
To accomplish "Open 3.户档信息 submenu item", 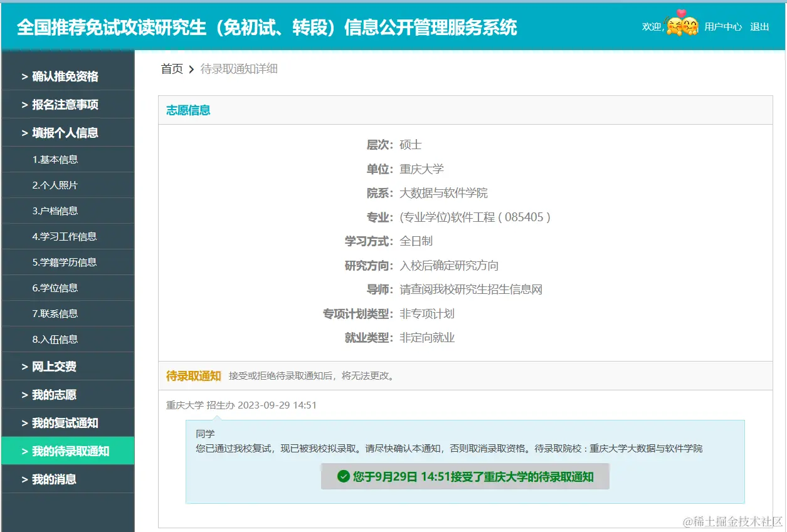I will [68, 211].
